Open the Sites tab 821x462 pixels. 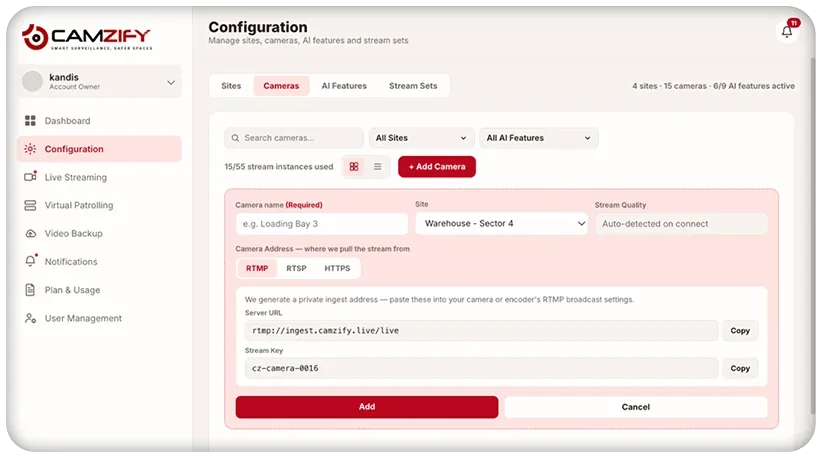click(231, 86)
